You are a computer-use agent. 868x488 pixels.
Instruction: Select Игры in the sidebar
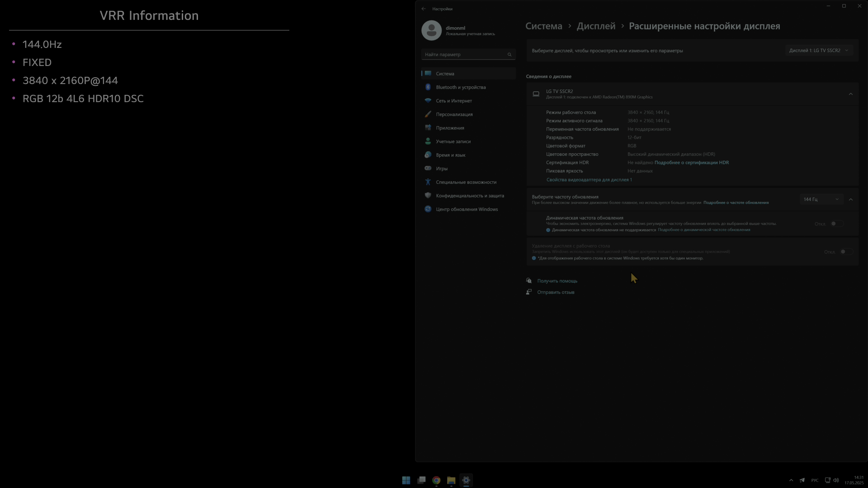coord(442,169)
